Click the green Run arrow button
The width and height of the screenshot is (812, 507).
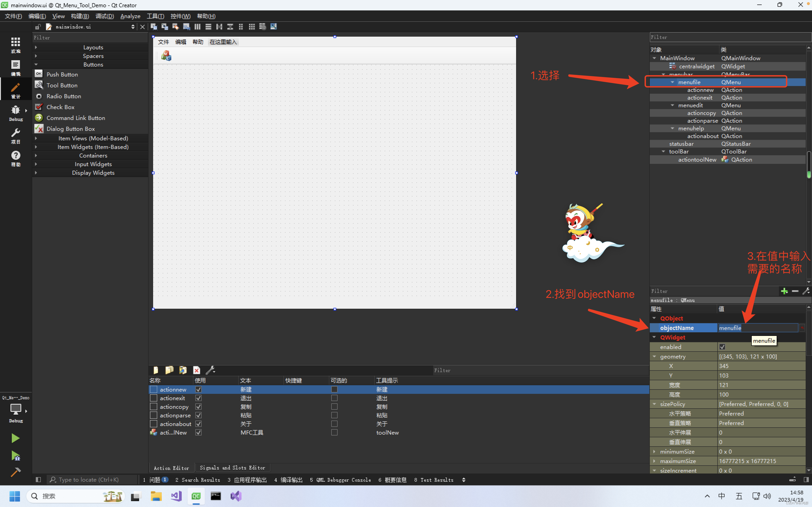point(15,438)
